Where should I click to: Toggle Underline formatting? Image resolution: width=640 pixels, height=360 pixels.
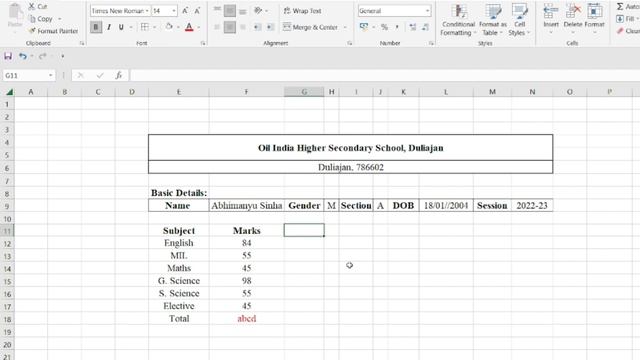(121, 27)
